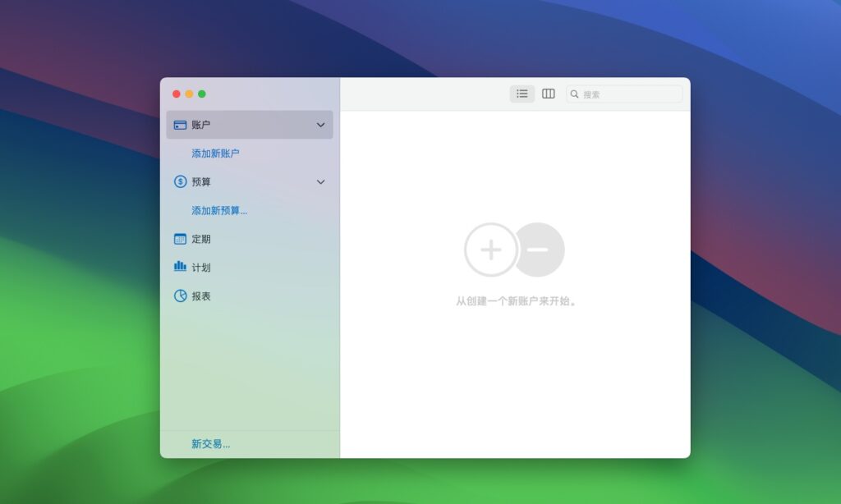This screenshot has width=841, height=504.
Task: Click the large plus circle to add account
Action: [491, 250]
